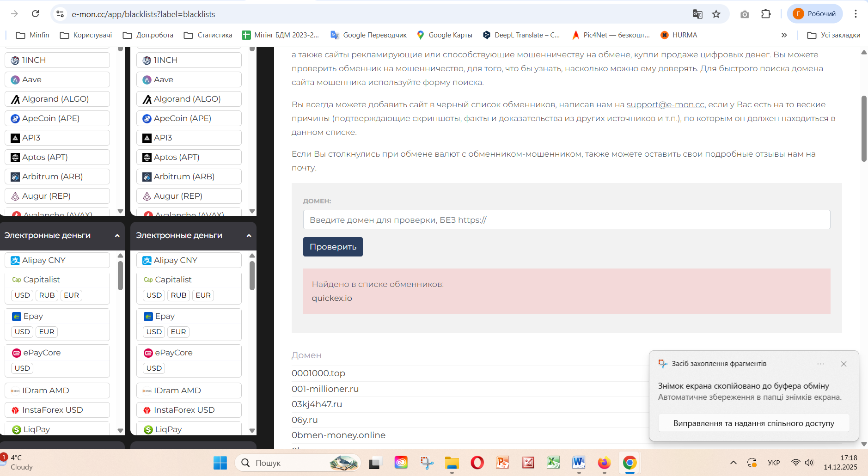Select API3 in right currency list
Image resolution: width=868 pixels, height=476 pixels.
[189, 138]
